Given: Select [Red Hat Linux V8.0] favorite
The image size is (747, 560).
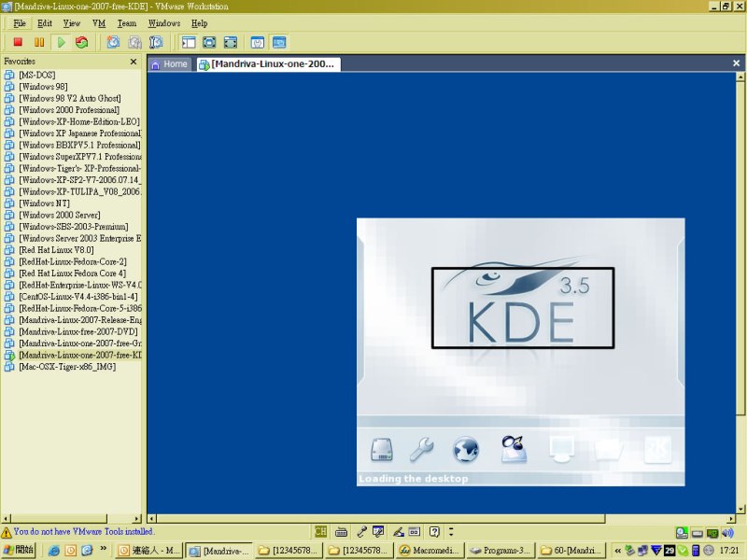Looking at the screenshot, I should click(56, 250).
